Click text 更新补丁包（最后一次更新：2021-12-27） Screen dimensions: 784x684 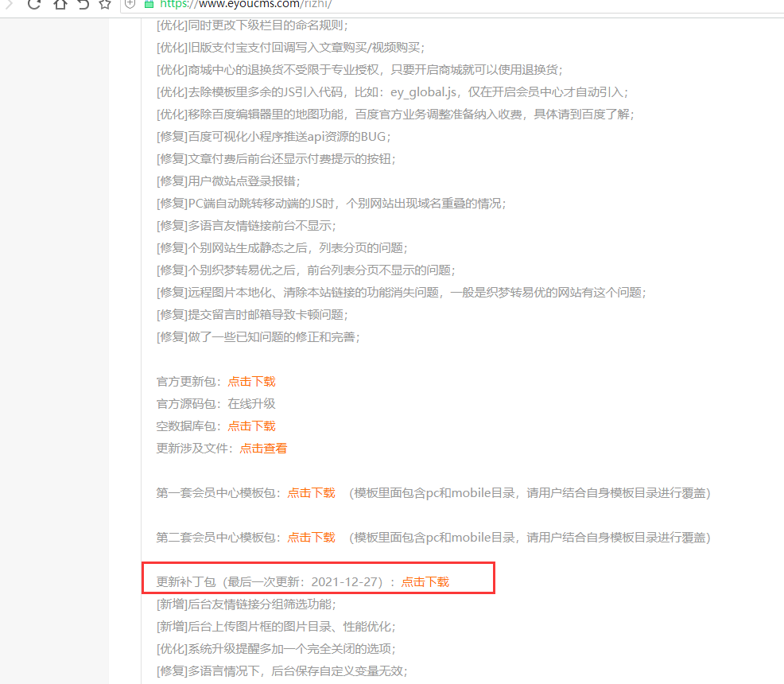tap(270, 582)
